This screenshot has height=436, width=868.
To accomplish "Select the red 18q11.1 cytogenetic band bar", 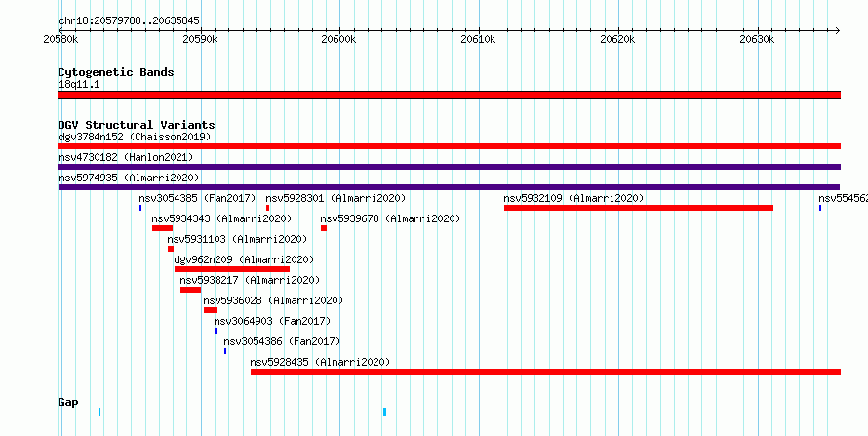I will [449, 95].
